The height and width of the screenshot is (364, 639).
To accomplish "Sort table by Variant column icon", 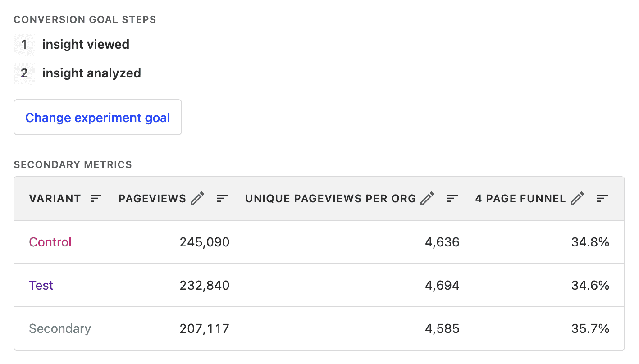I will [96, 198].
